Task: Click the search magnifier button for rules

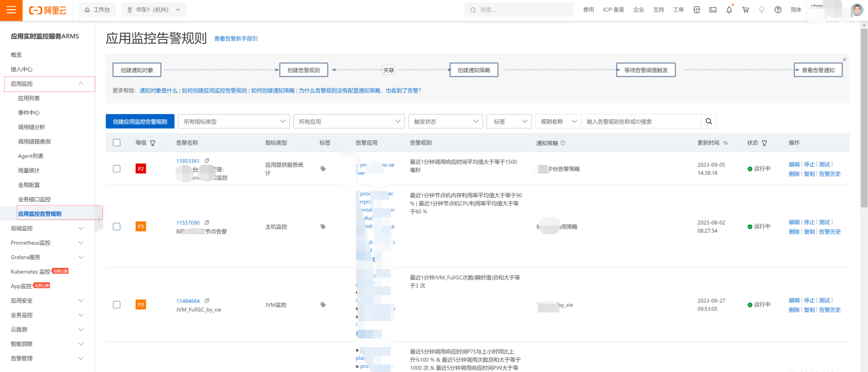Action: [709, 121]
